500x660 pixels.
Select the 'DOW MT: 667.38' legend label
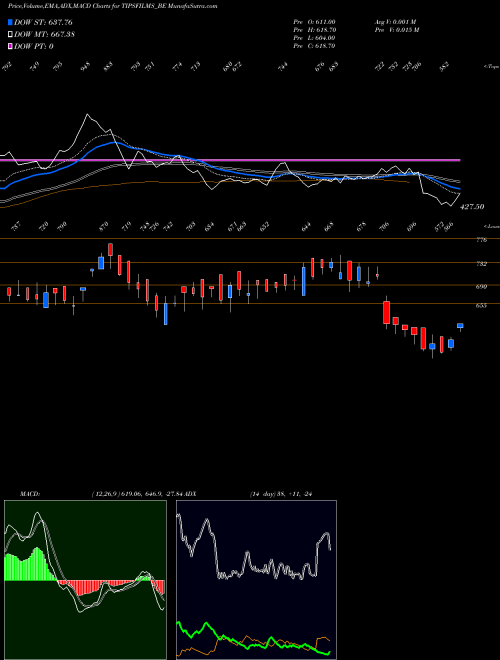pyautogui.click(x=45, y=34)
